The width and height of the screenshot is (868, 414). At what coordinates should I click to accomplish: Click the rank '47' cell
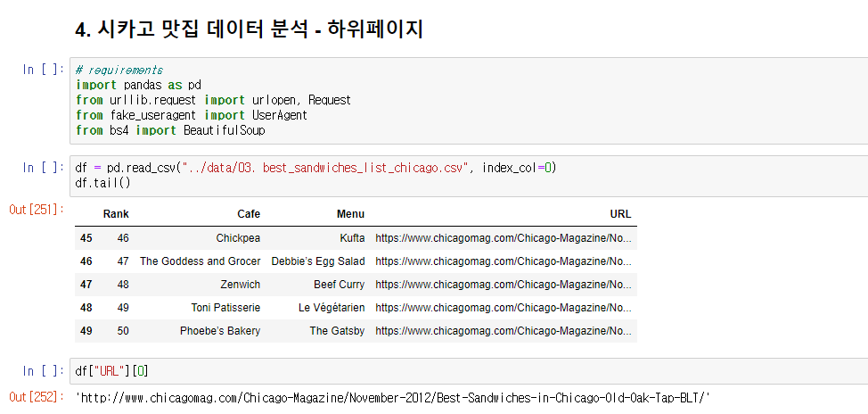[123, 261]
